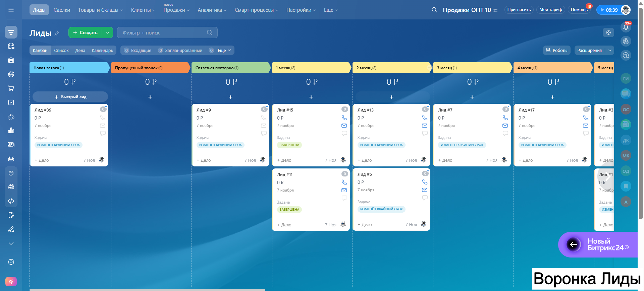This screenshot has height=291, width=644.
Task: Click the phone icon on Лид #15 card
Action: click(344, 118)
